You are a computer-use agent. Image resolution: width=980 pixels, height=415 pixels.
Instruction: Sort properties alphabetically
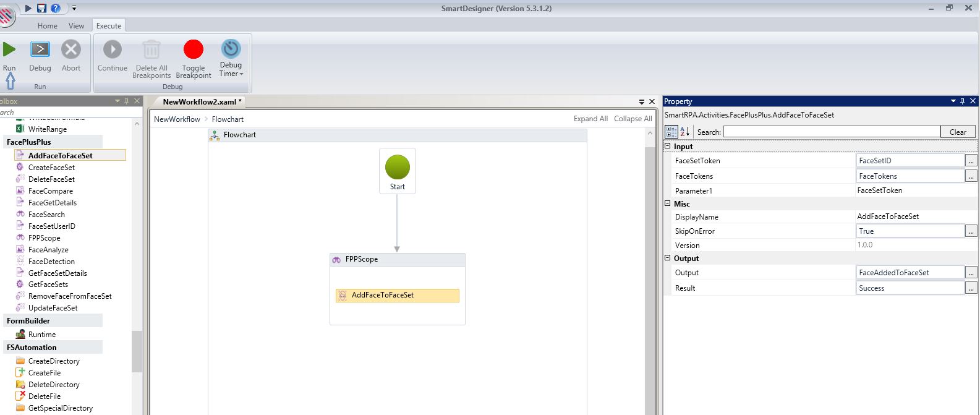684,132
